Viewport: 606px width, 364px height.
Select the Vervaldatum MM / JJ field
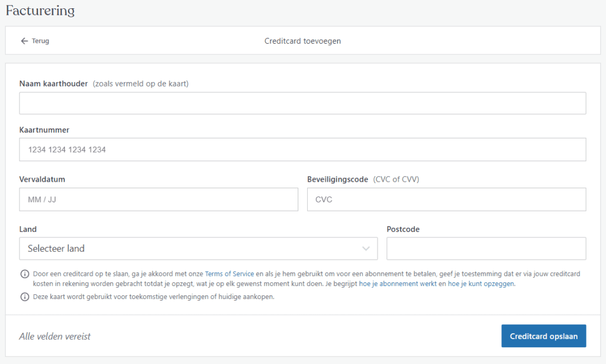coord(159,199)
